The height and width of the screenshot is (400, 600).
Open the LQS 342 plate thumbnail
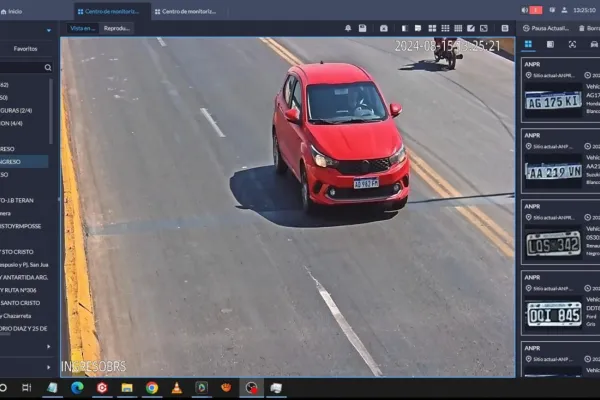click(x=553, y=243)
